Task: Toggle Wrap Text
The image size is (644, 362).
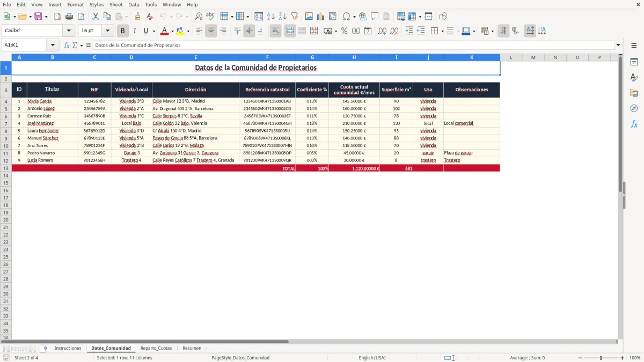Action: pos(275,31)
